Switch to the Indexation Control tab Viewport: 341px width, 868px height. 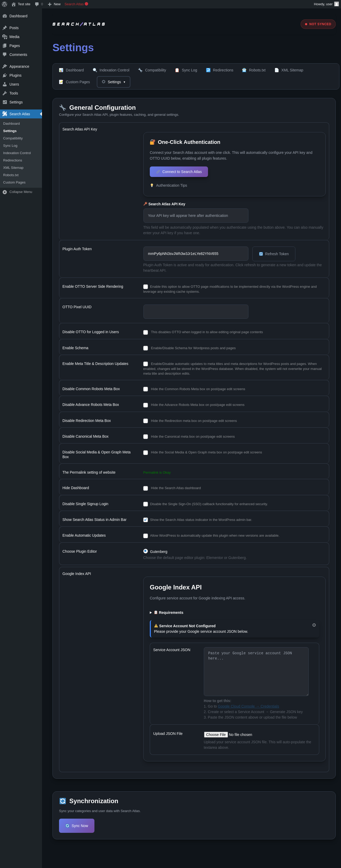111,70
